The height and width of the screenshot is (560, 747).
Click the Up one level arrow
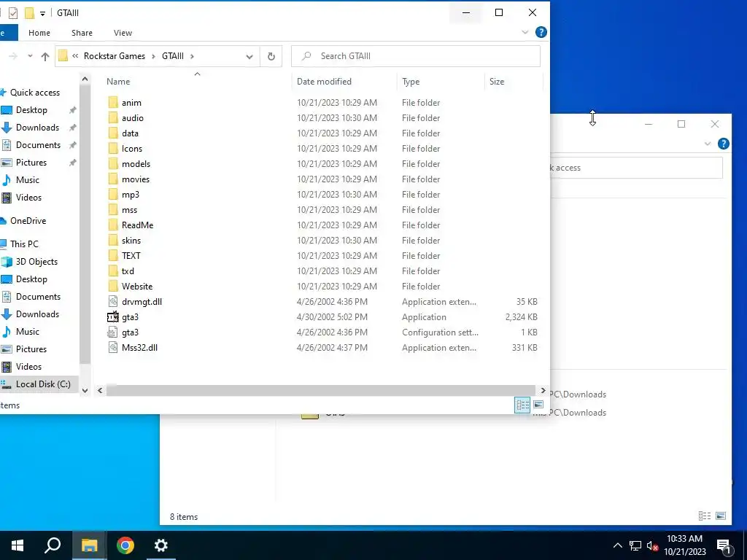tap(45, 56)
